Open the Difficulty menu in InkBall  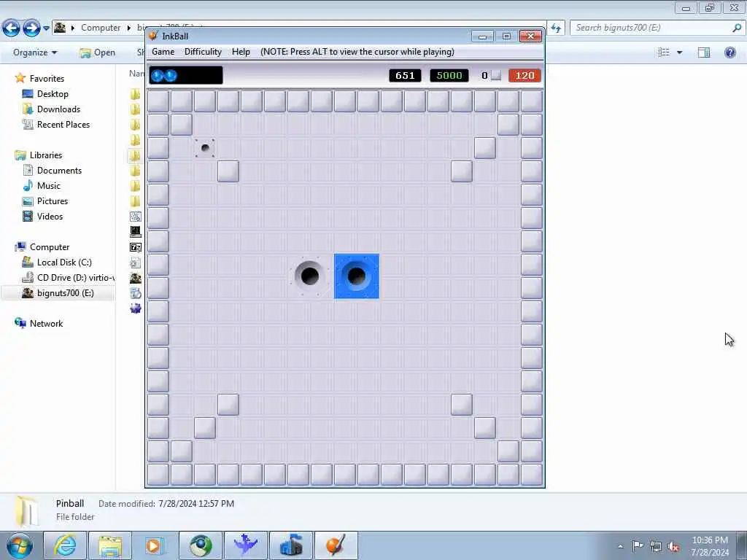coord(203,52)
